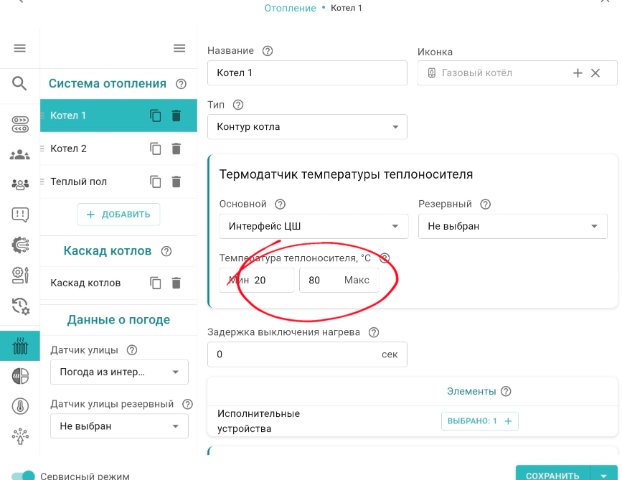622x480 pixels.
Task: Open the thermometer icon in sidebar
Action: tap(19, 405)
